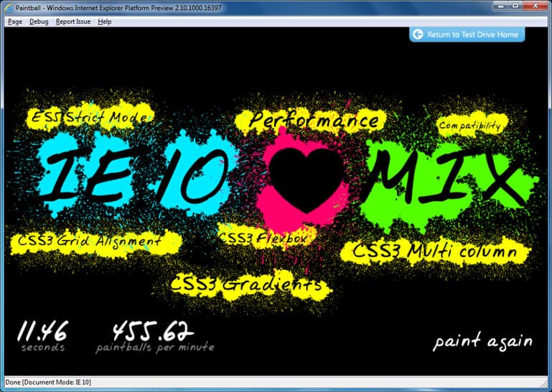Click the Internet Explorer icon in title bar

tap(8, 6)
